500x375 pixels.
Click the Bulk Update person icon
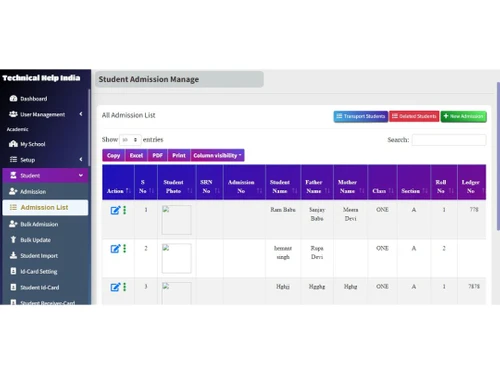coord(13,239)
